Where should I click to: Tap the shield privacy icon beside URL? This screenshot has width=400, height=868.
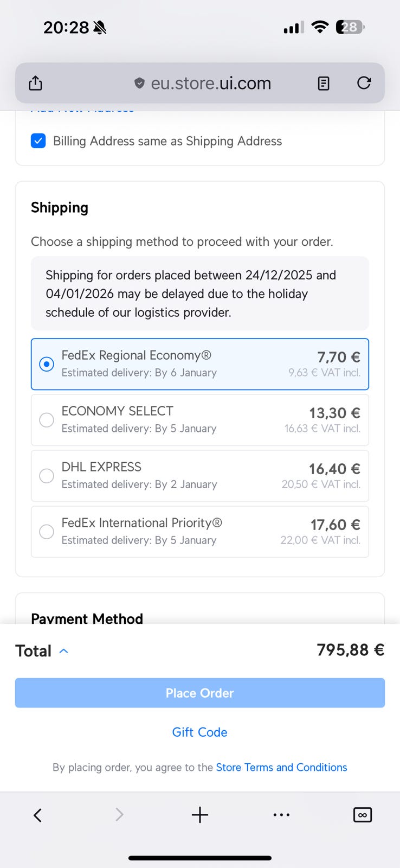pos(139,83)
